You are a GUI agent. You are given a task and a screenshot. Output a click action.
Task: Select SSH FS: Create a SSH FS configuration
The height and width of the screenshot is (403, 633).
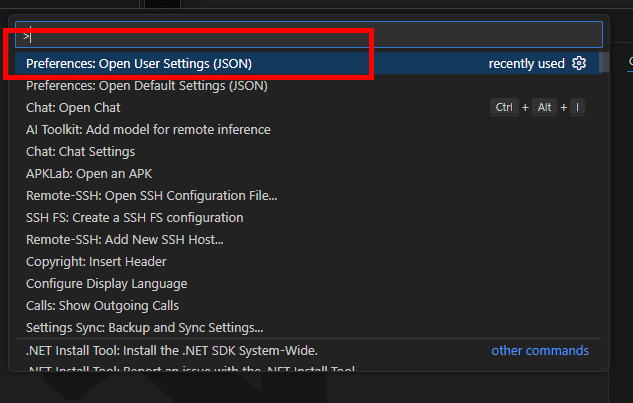[134, 218]
